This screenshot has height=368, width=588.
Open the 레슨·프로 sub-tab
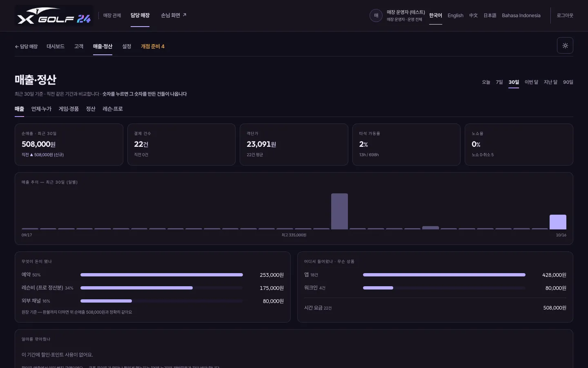point(113,109)
